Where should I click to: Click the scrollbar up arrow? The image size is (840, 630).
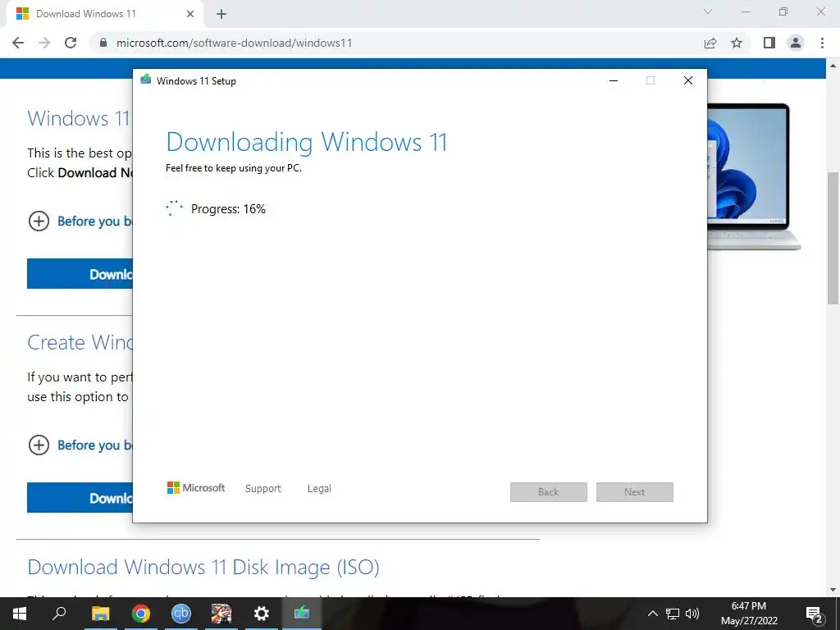833,66
